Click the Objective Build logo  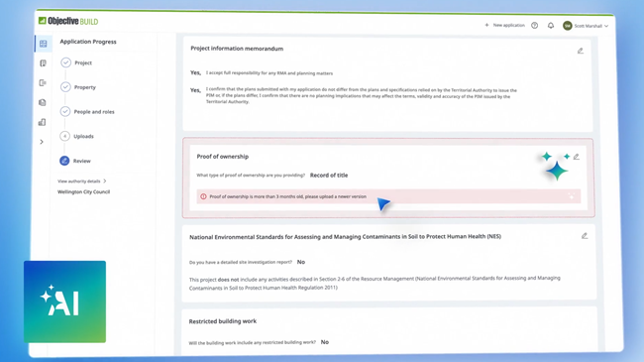pyautogui.click(x=68, y=21)
